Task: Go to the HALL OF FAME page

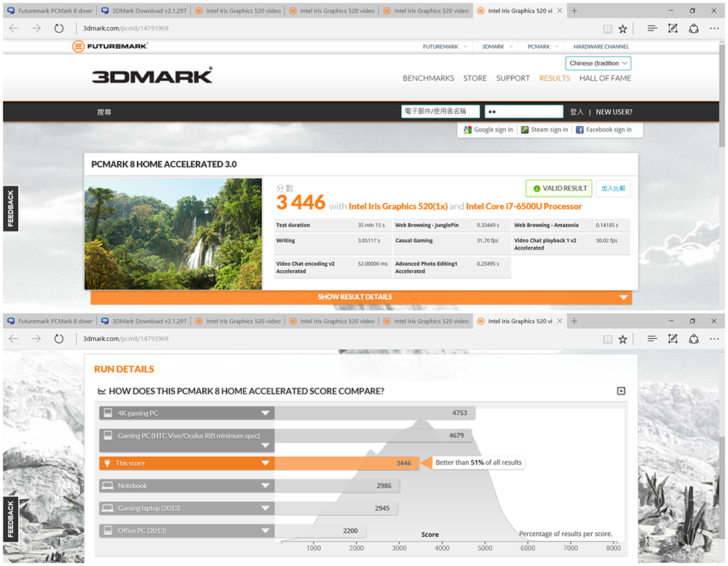Action: 605,79
